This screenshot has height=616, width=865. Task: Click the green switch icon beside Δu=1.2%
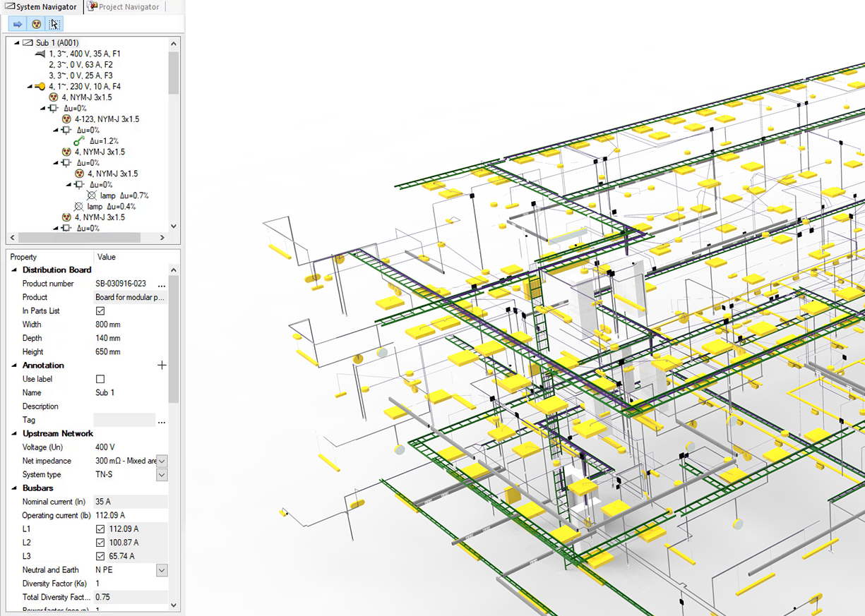point(79,141)
